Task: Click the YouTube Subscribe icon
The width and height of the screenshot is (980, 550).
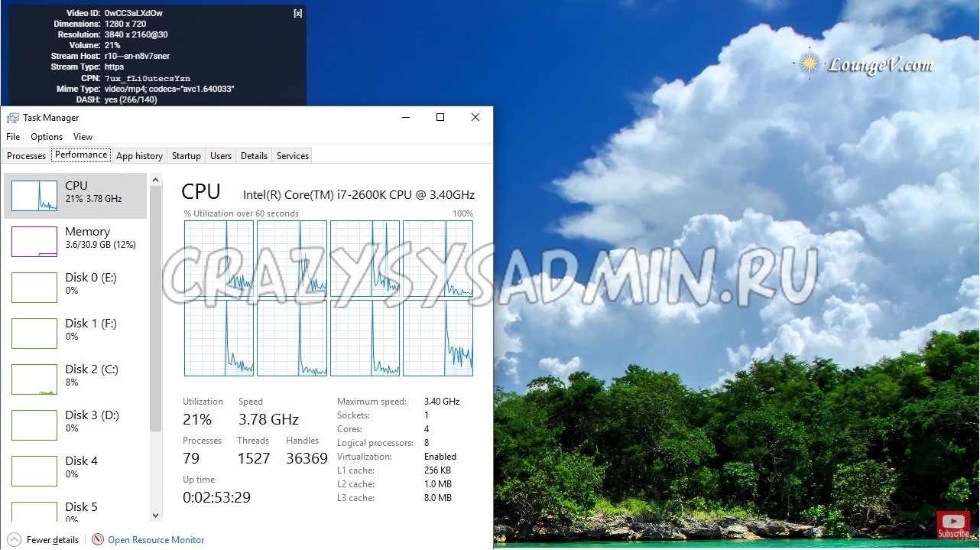Action: 953,525
